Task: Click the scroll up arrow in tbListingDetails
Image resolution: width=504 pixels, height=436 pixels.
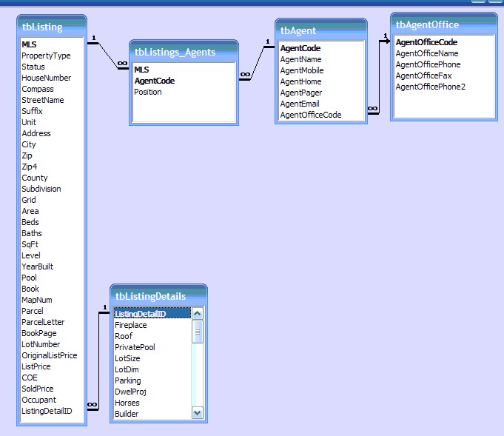Action: pos(198,313)
